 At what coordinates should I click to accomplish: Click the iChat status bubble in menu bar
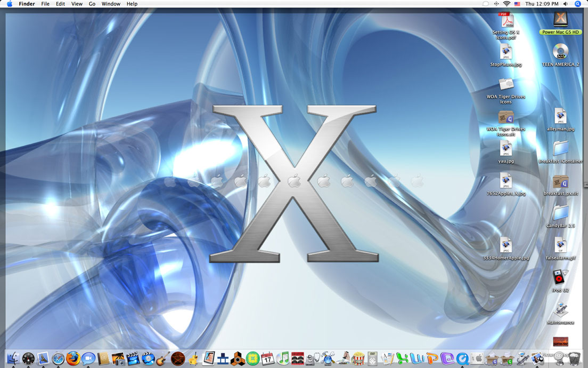486,4
